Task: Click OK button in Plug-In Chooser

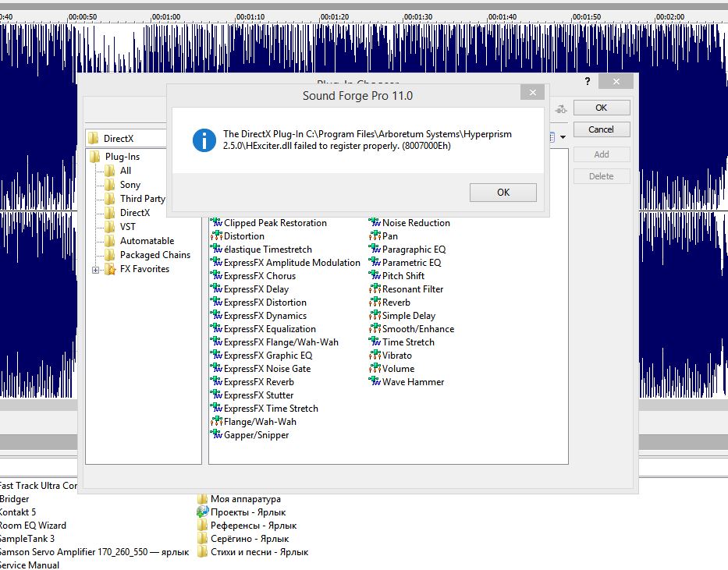Action: 602,108
